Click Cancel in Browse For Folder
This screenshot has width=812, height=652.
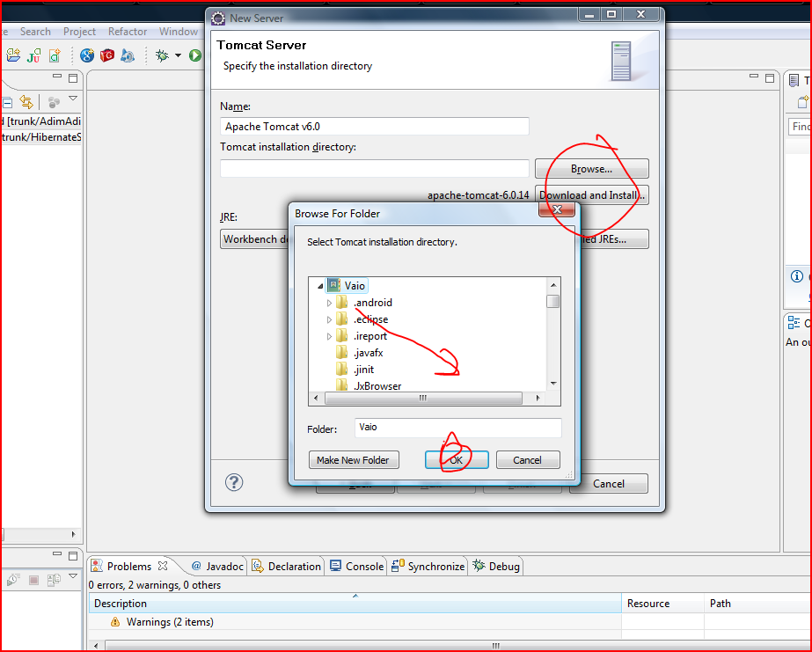pos(528,460)
